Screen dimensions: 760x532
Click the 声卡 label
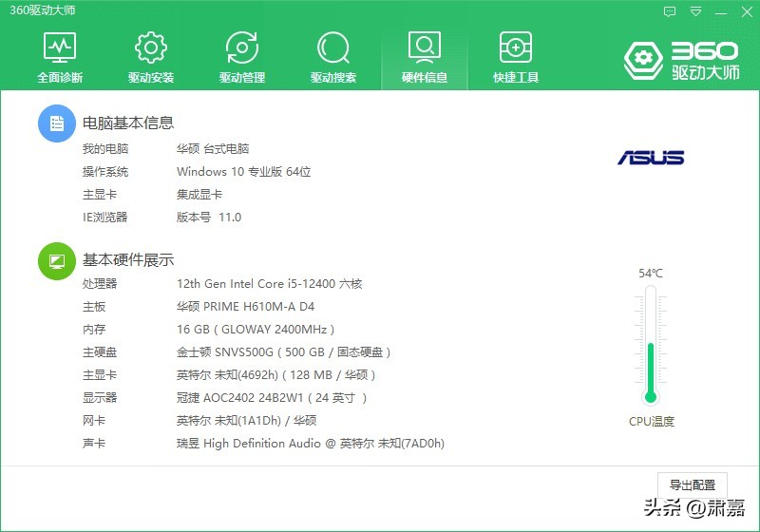[94, 444]
